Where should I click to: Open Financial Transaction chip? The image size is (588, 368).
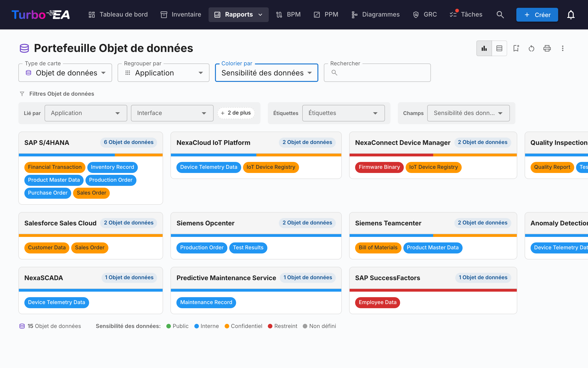click(55, 167)
